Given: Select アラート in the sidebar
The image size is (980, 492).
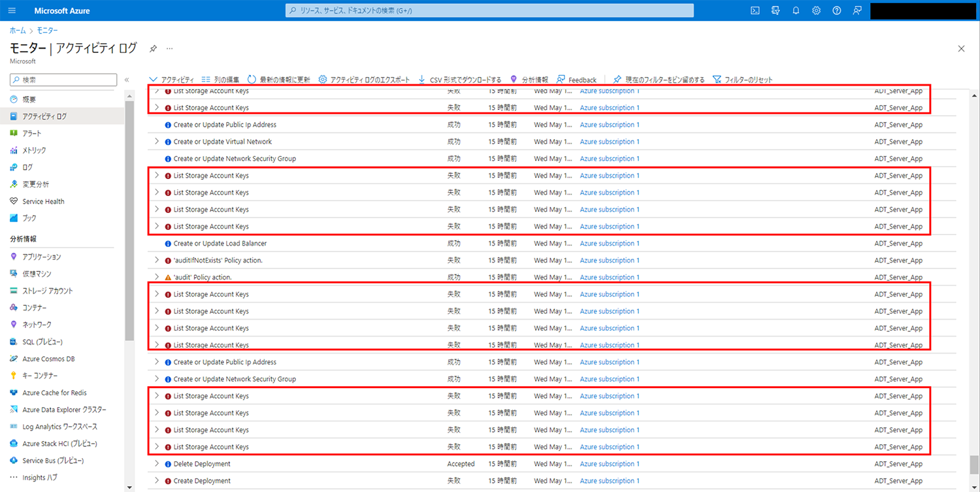Looking at the screenshot, I should tap(32, 133).
